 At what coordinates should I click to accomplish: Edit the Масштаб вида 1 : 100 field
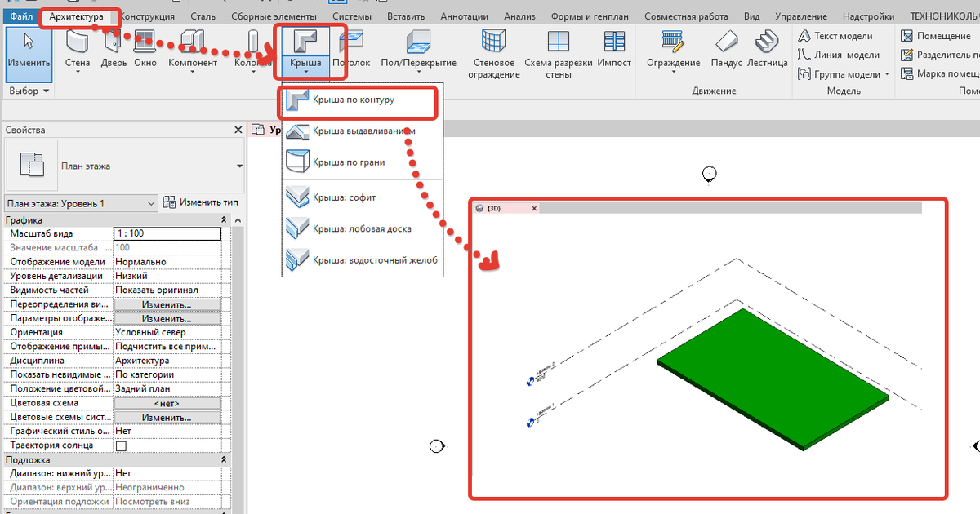(x=167, y=233)
